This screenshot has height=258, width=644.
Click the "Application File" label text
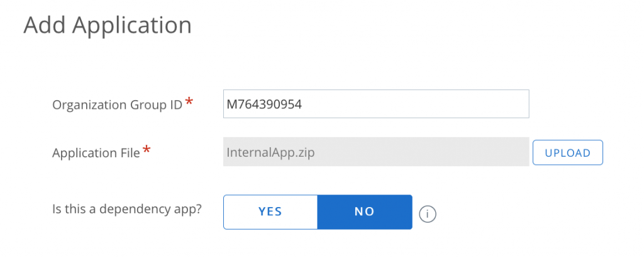96,153
